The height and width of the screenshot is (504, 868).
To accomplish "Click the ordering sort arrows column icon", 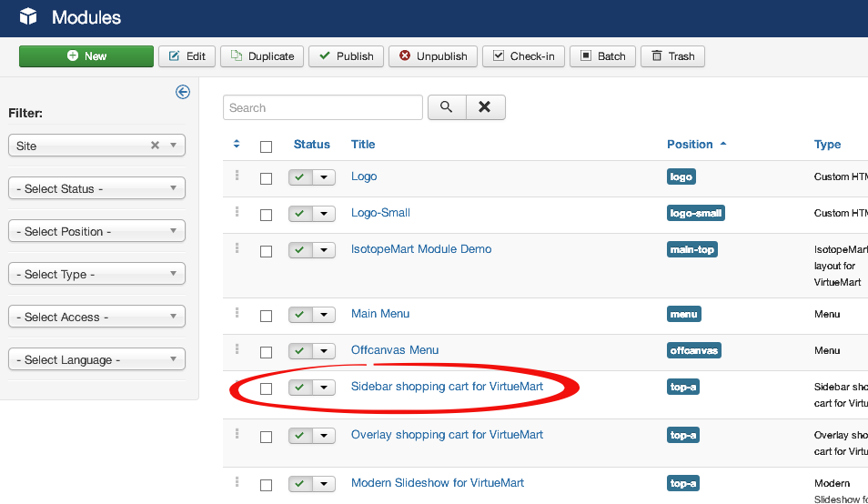I will coord(237,144).
